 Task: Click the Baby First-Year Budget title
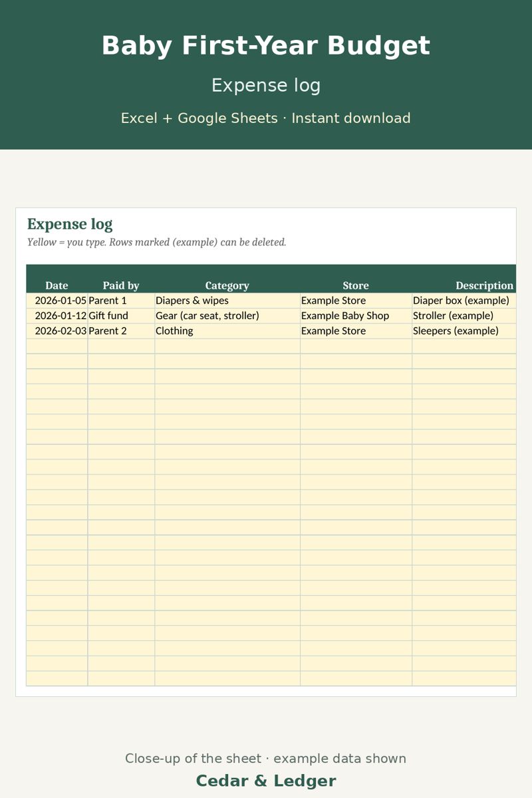[266, 46]
